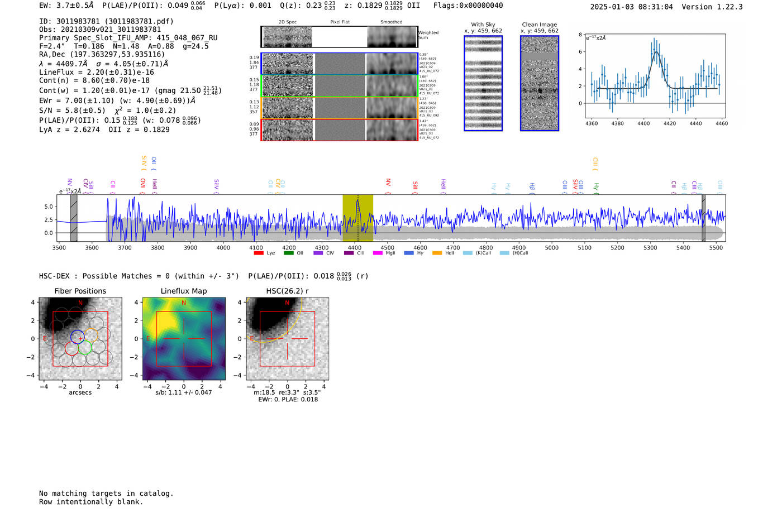Viewport: 782px width, 532px height.
Task: Click the green Hγ line marker label
Action: (x=596, y=188)
